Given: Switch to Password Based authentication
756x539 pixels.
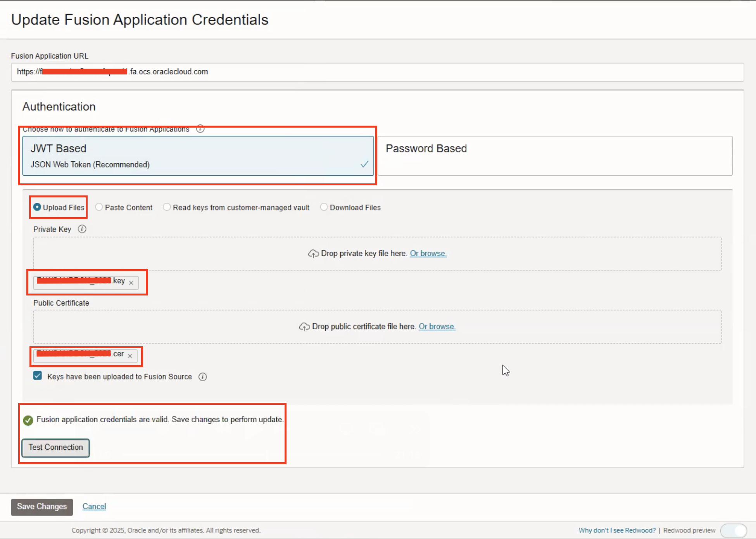Looking at the screenshot, I should point(555,156).
